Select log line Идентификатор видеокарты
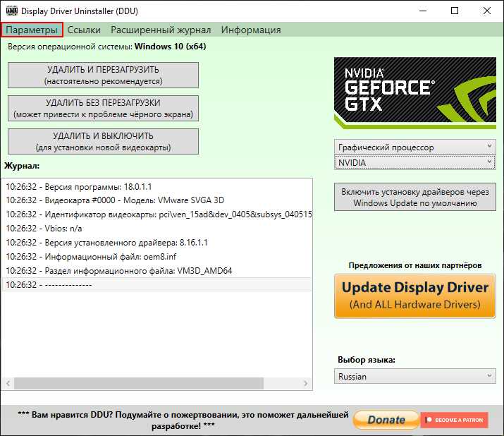This screenshot has height=436, width=504. click(157, 214)
